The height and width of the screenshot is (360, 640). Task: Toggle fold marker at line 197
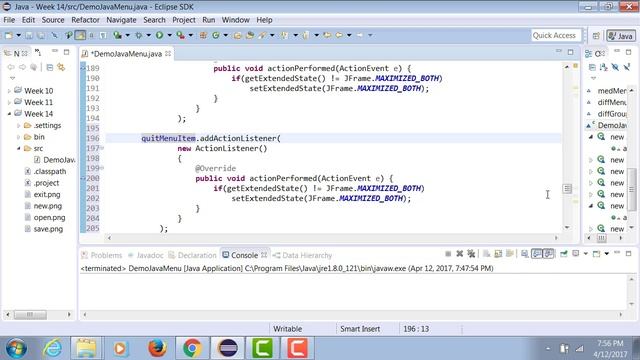[x=102, y=148]
